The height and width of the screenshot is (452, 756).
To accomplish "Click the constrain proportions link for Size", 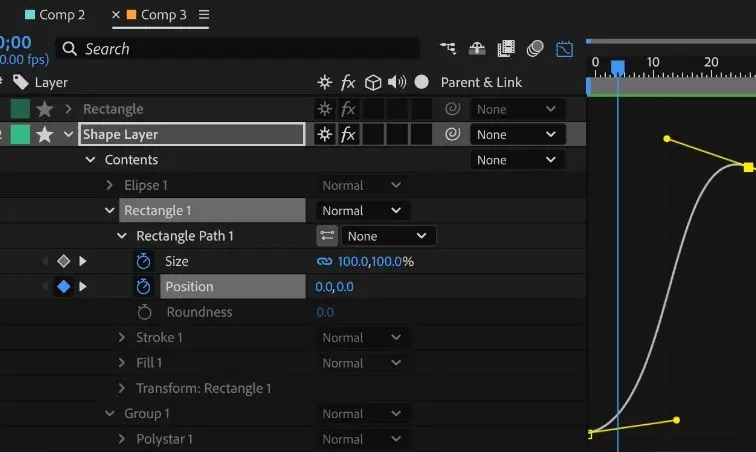I will pyautogui.click(x=324, y=261).
